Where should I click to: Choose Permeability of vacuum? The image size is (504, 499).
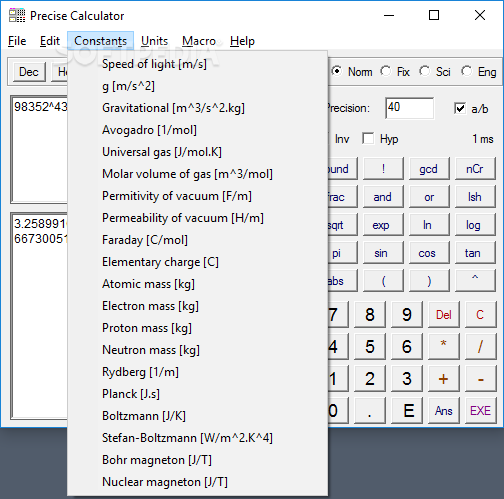coord(197,218)
